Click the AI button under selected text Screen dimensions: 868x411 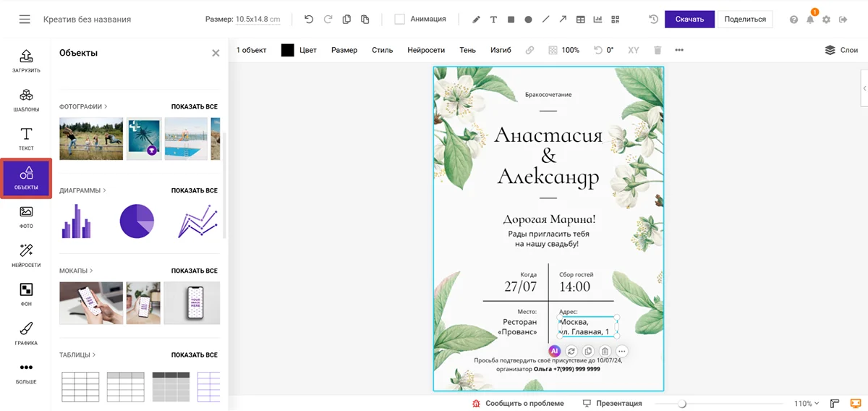[555, 351]
